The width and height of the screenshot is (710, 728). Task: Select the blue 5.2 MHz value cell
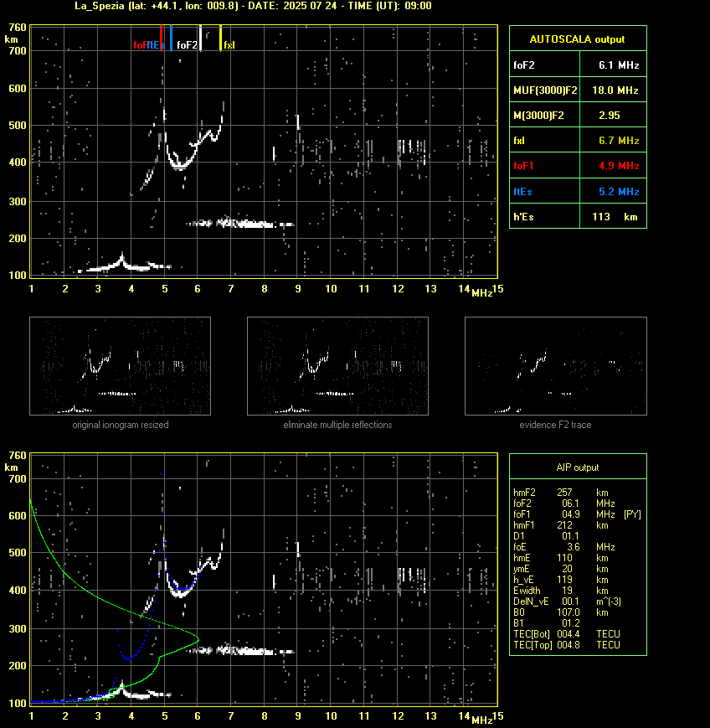pos(613,191)
